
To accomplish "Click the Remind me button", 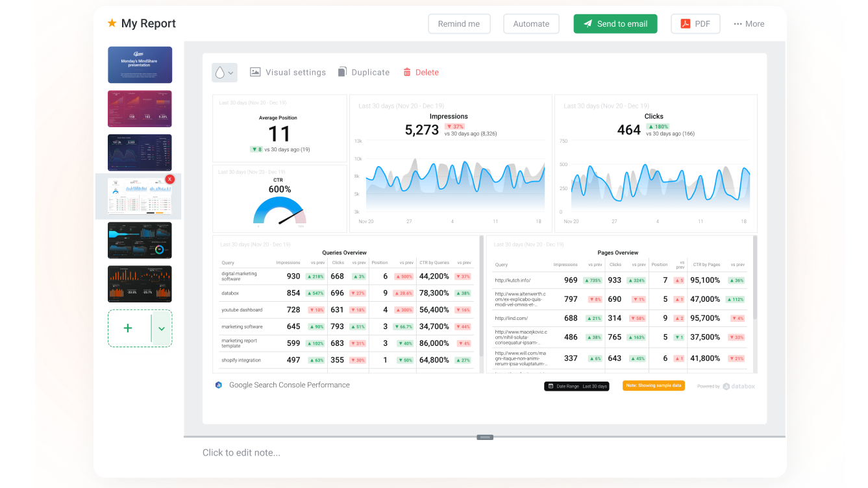I will (459, 24).
